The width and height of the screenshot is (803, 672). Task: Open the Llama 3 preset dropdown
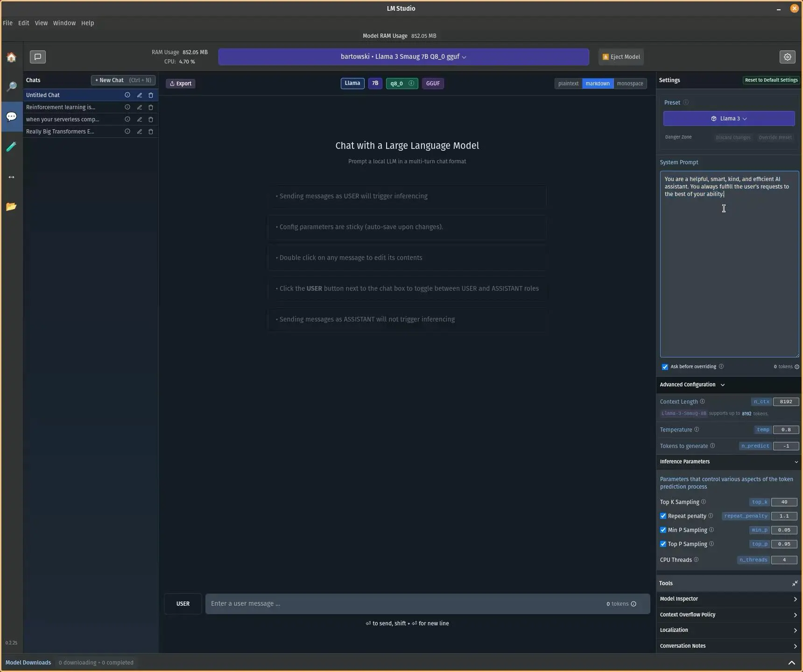pyautogui.click(x=729, y=119)
